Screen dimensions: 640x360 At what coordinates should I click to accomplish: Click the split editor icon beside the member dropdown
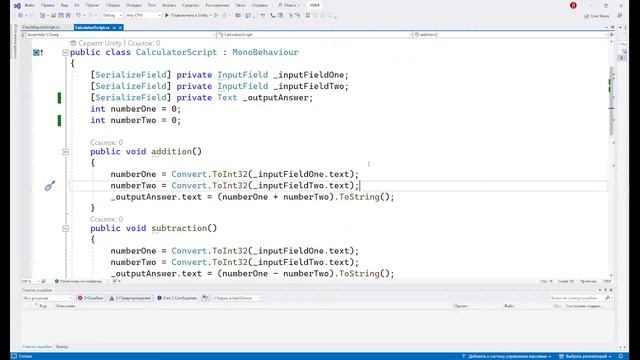(x=611, y=35)
